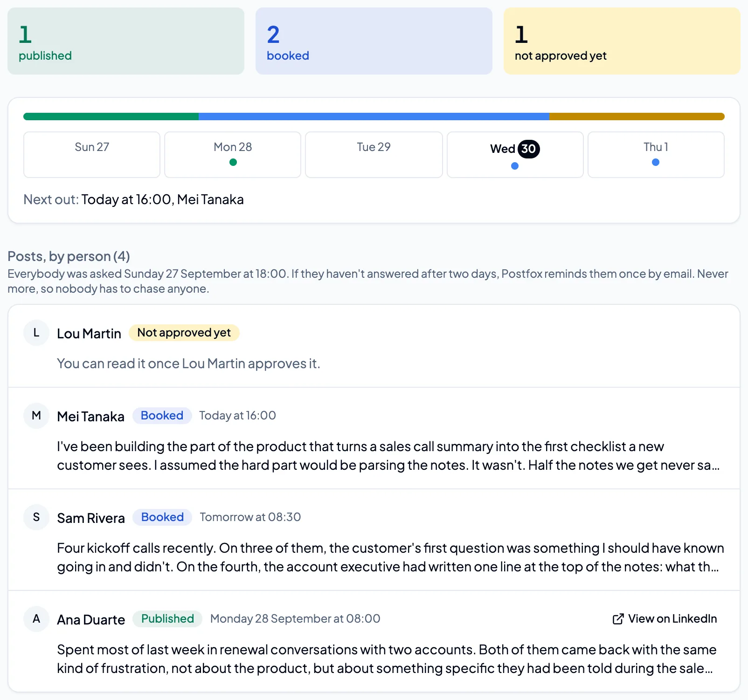Open Ana Duarte's 'Spent most of last week' post preview
The height and width of the screenshot is (700, 748).
pyautogui.click(x=387, y=659)
